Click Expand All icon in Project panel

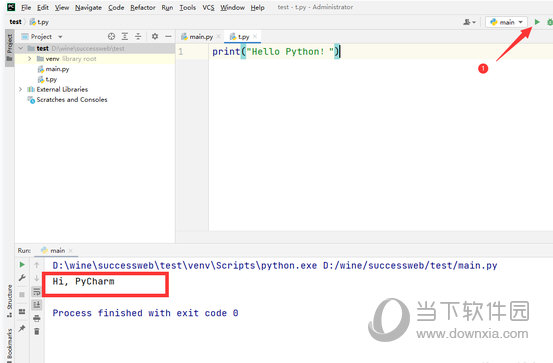pyautogui.click(x=125, y=36)
